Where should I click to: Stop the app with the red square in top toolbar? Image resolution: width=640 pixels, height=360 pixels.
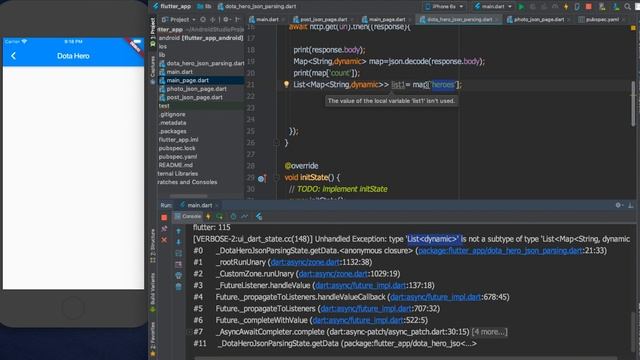[589, 7]
